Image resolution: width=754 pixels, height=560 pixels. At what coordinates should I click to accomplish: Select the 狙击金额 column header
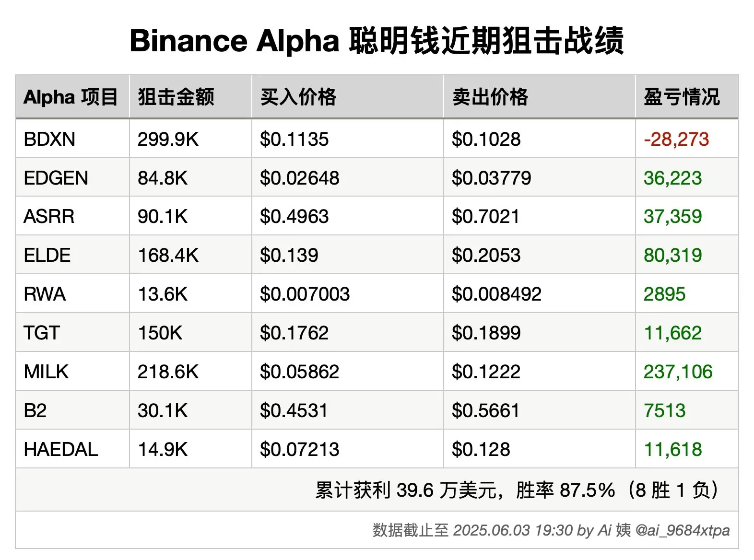click(176, 97)
